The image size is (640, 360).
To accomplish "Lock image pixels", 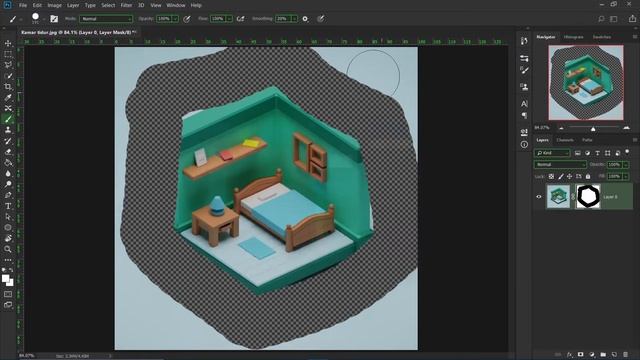I will [x=560, y=176].
